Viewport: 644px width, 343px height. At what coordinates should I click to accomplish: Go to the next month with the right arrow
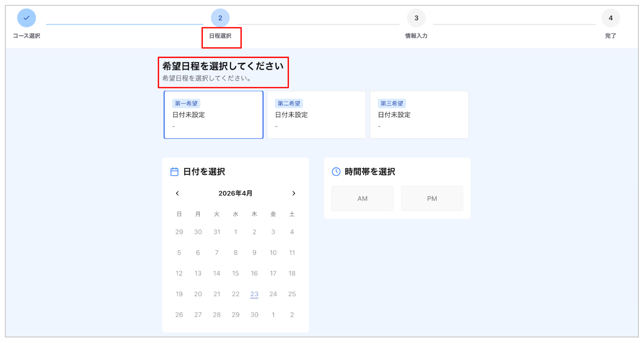[294, 193]
